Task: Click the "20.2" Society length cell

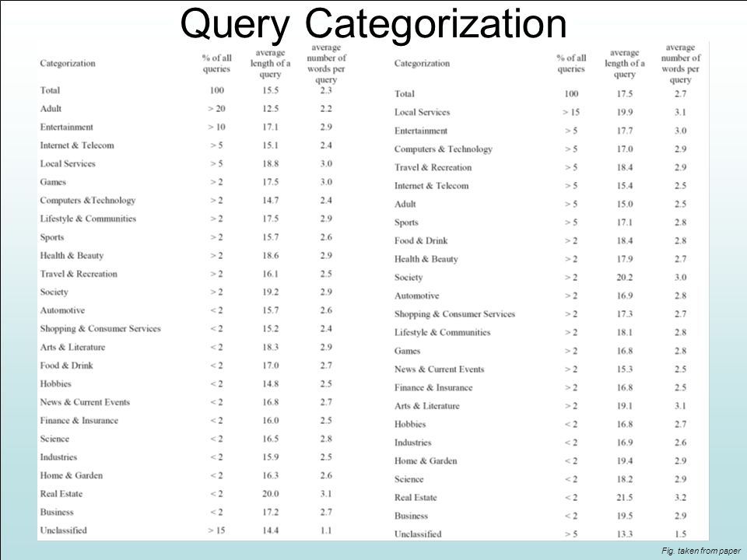Action: [625, 278]
